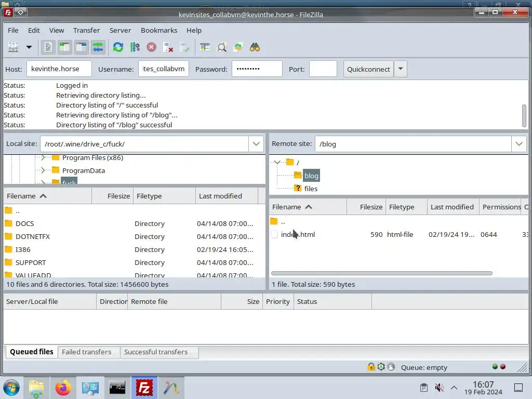Click the Port input field

(x=323, y=69)
